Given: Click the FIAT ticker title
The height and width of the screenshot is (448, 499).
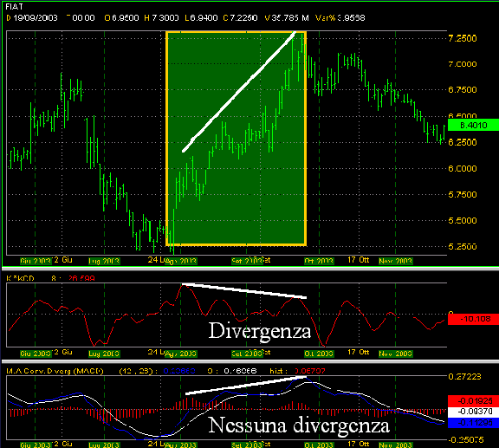Looking at the screenshot, I should click(x=15, y=6).
